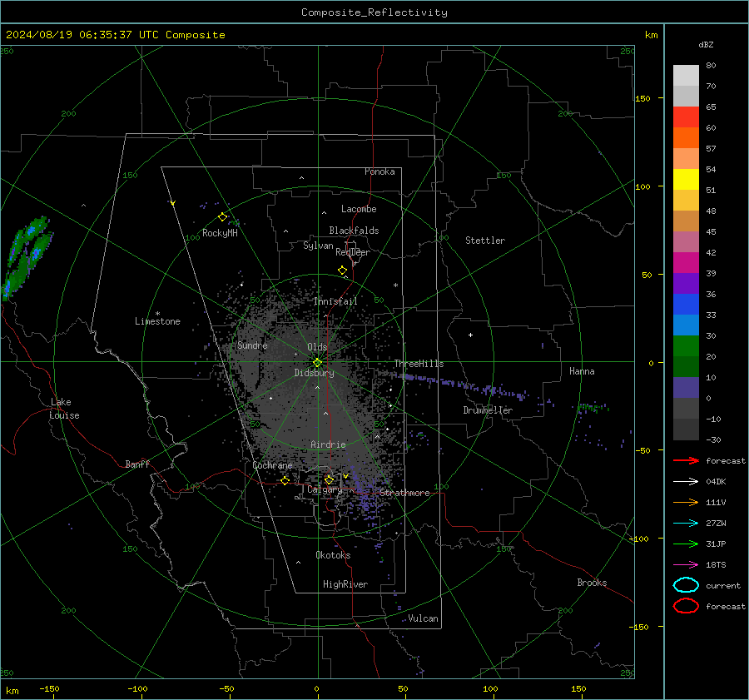The height and width of the screenshot is (700, 749).
Task: Pick the bright yellow swatch below 54
Action: click(686, 179)
